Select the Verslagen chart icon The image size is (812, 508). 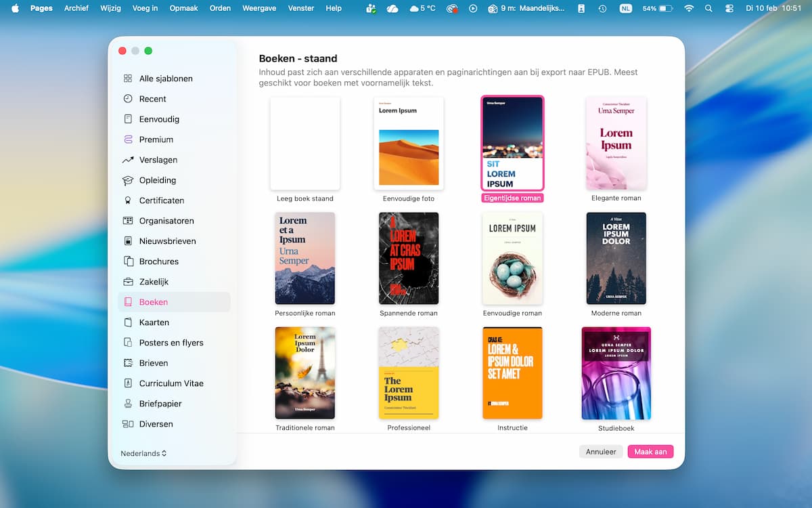[x=128, y=160]
